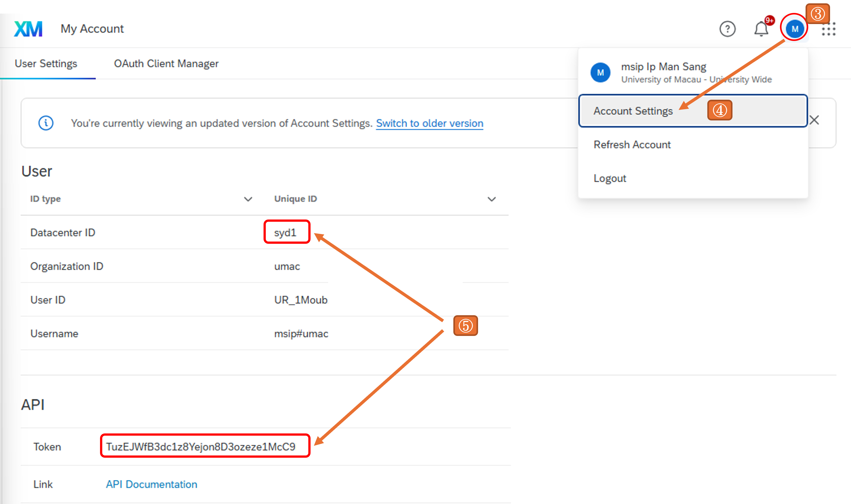The width and height of the screenshot is (851, 504).
Task: Click the avatar next to msip Ip Man Sang
Action: tap(601, 72)
